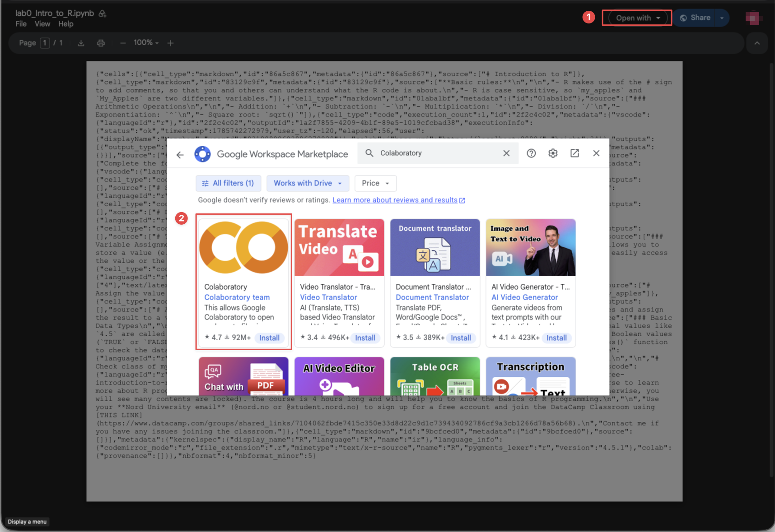Viewport: 775px width, 532px height.
Task: Install Document Translator app
Action: (x=461, y=338)
